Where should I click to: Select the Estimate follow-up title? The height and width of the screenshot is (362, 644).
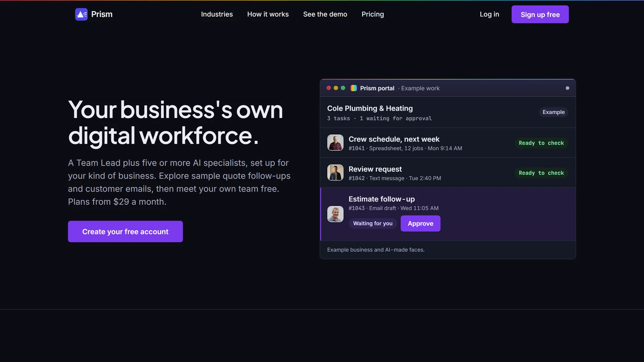pyautogui.click(x=382, y=199)
